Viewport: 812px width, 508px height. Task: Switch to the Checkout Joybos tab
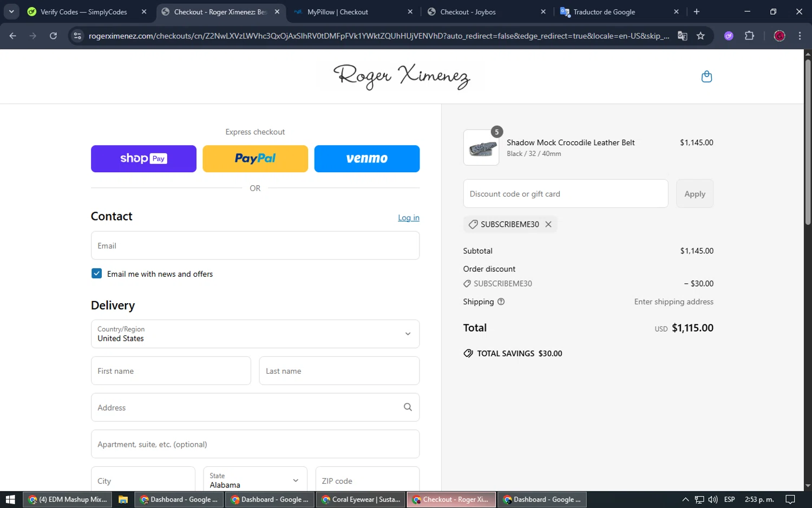tap(486, 11)
